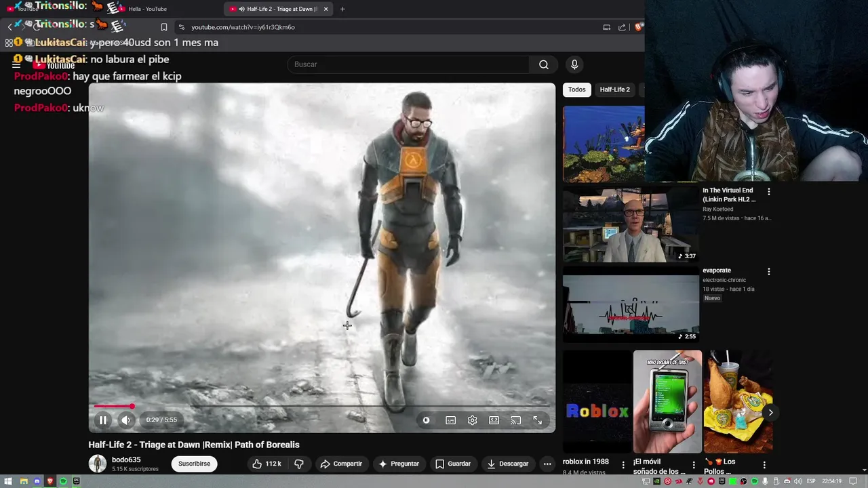Show next shorts with the arrow
This screenshot has height=488, width=868.
770,412
